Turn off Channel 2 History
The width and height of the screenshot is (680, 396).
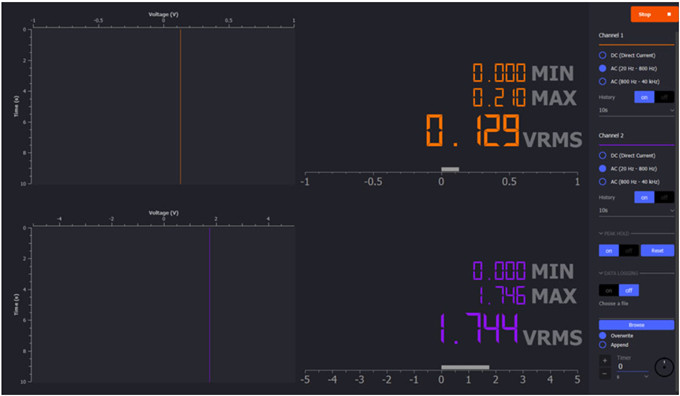coord(664,197)
